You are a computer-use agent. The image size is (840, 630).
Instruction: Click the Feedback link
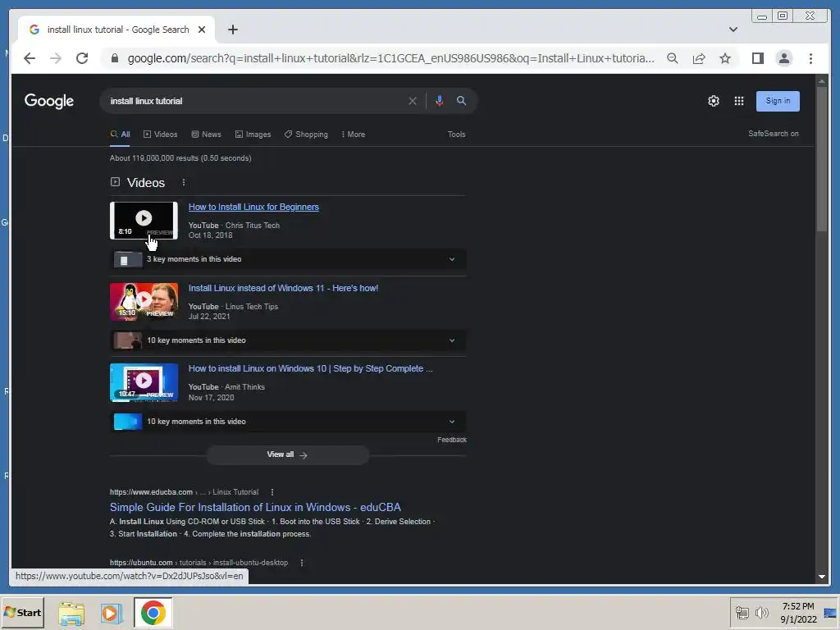tap(452, 440)
